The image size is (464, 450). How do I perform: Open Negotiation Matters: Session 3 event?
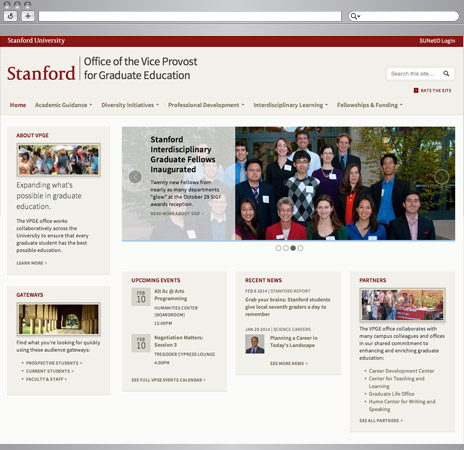tap(178, 341)
